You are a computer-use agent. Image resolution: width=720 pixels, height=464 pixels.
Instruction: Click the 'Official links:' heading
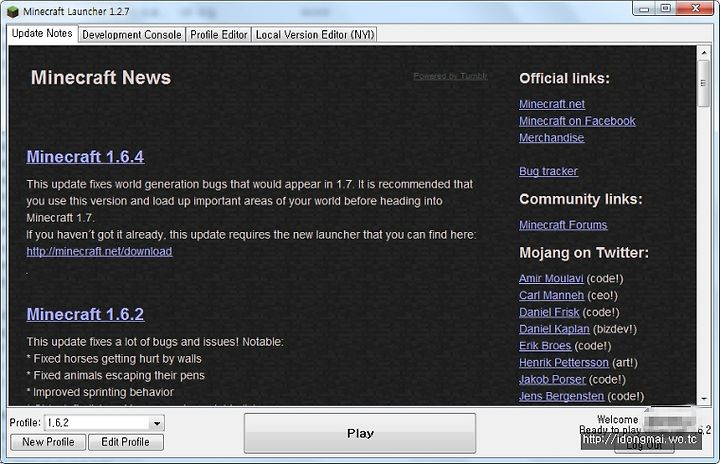564,79
